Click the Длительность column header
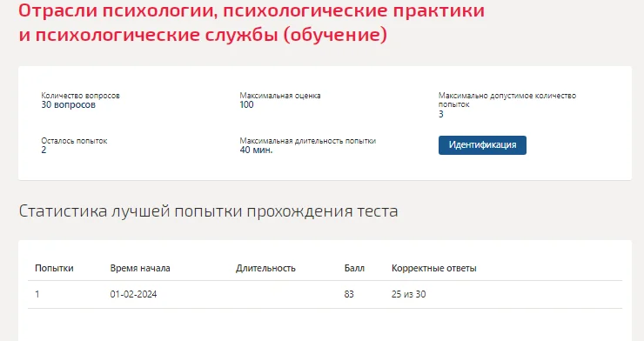644x341 pixels. (x=265, y=269)
